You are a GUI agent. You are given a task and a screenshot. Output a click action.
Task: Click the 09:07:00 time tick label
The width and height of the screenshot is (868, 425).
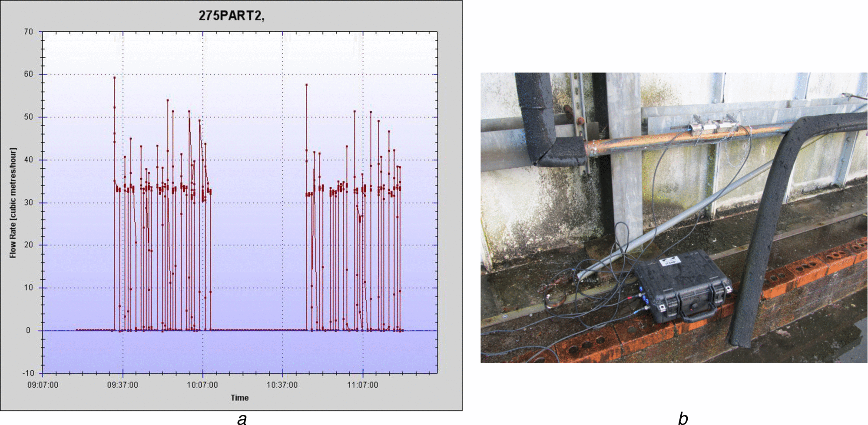[43, 385]
